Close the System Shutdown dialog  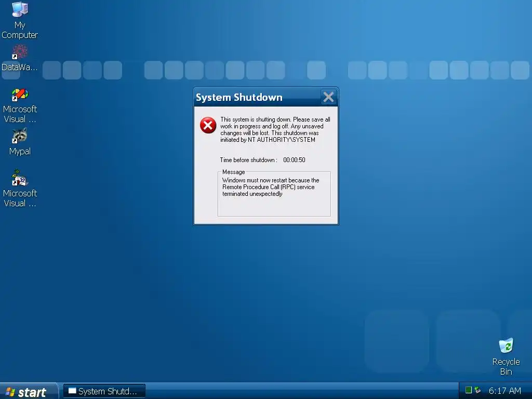[x=328, y=97]
